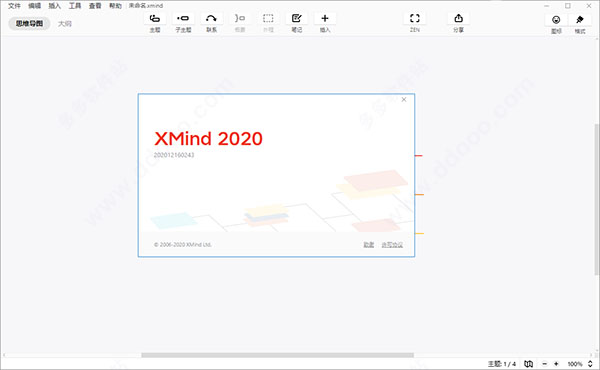
Task: Open the View (查看) menu
Action: pyautogui.click(x=95, y=6)
